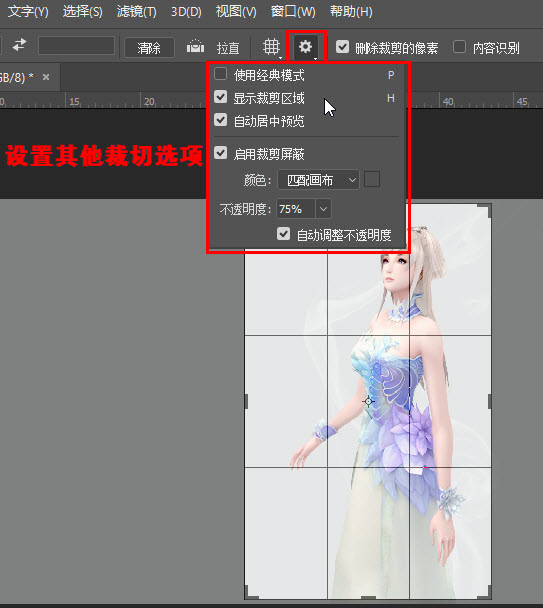Click the empty resolution input field

coord(76,46)
